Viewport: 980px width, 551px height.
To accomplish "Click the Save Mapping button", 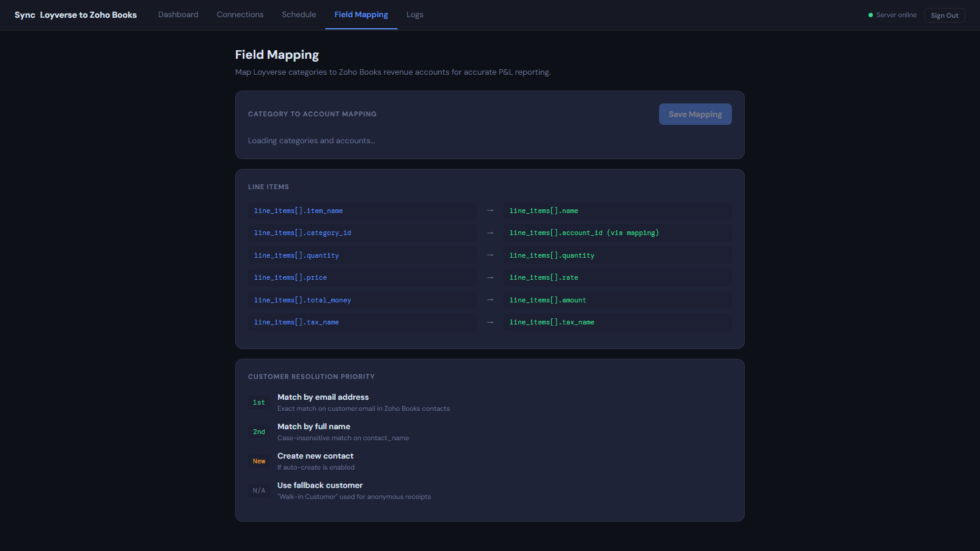I will coord(695,114).
